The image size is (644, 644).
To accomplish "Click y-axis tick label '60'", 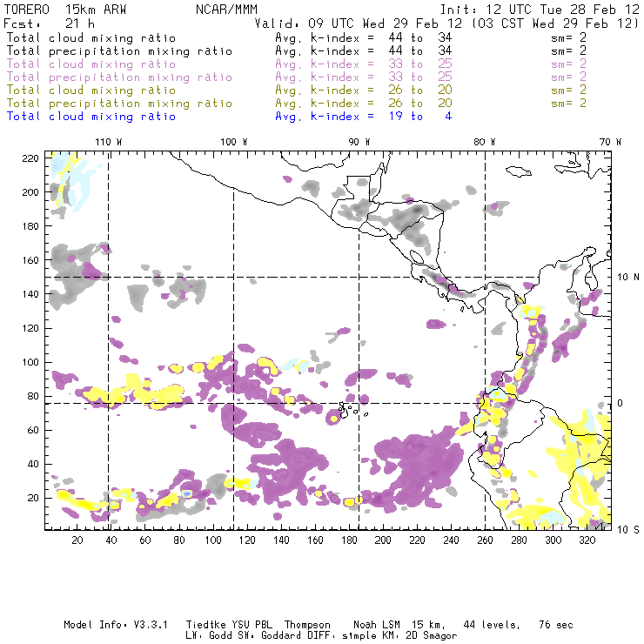I will [x=33, y=430].
